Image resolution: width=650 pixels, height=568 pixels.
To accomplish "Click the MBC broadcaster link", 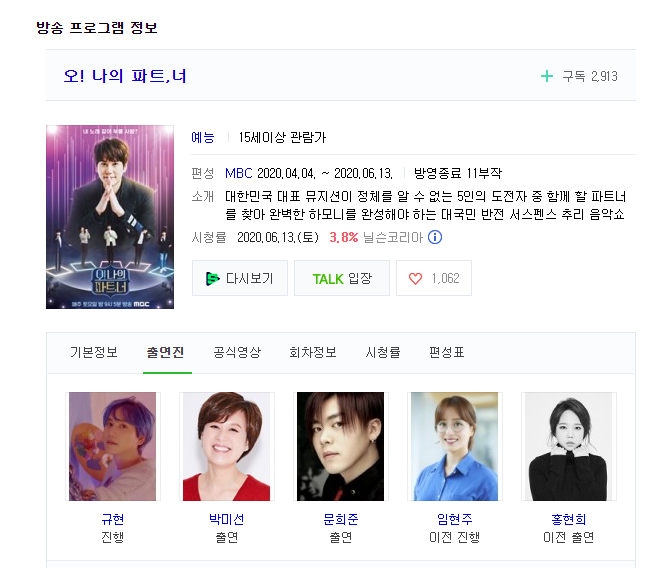I will 239,173.
